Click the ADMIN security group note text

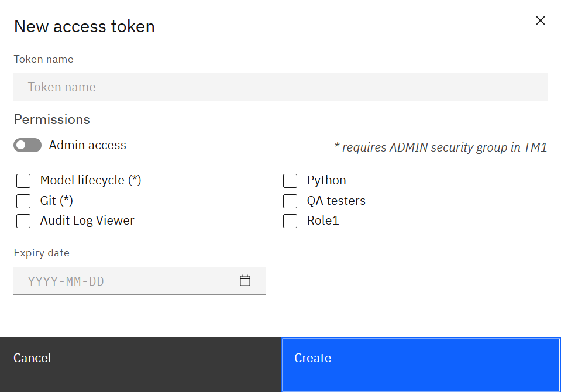[441, 147]
